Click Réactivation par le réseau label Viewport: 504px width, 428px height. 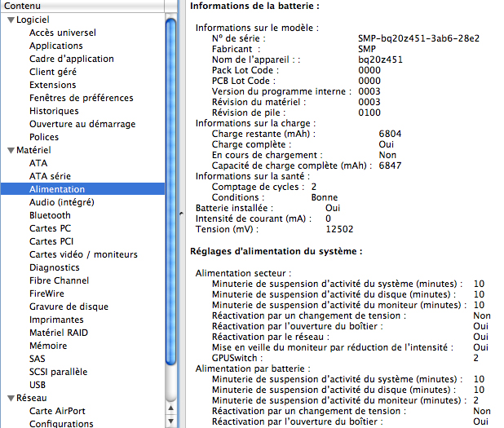tap(271, 337)
